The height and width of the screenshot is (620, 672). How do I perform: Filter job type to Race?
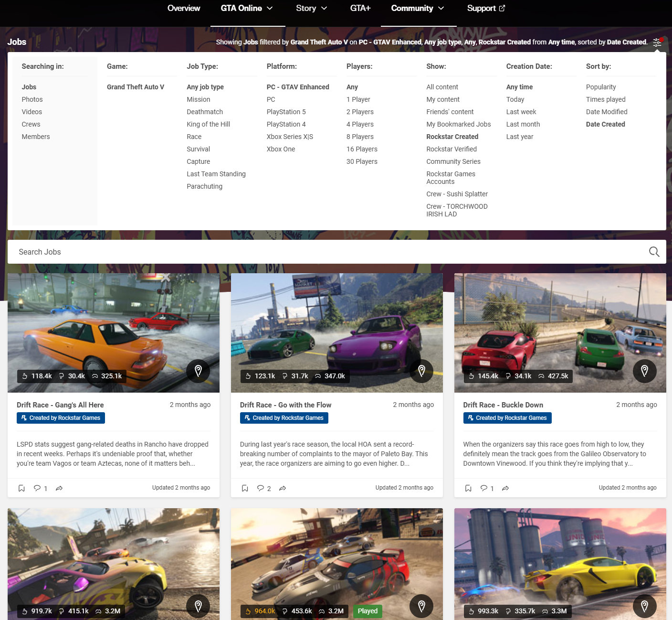click(x=194, y=137)
